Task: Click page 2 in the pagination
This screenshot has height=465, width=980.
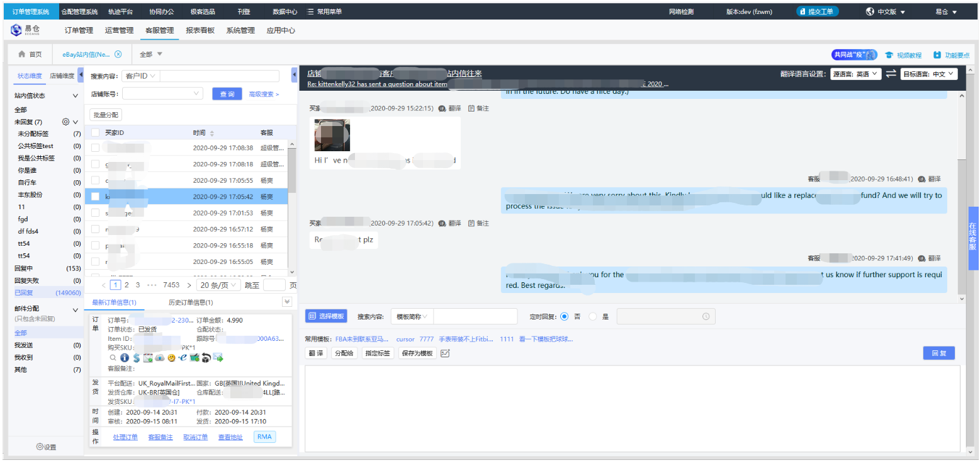Action: tap(126, 284)
